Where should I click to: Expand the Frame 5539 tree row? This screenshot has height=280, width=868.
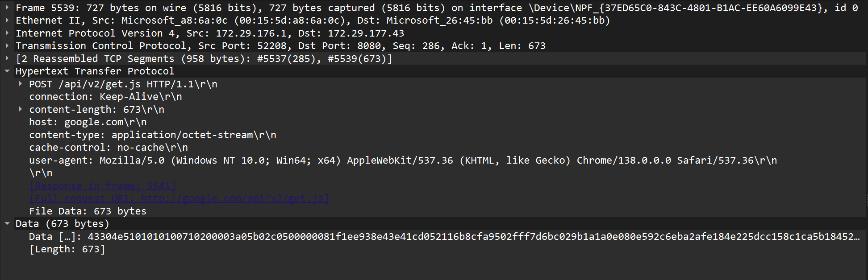coord(7,8)
